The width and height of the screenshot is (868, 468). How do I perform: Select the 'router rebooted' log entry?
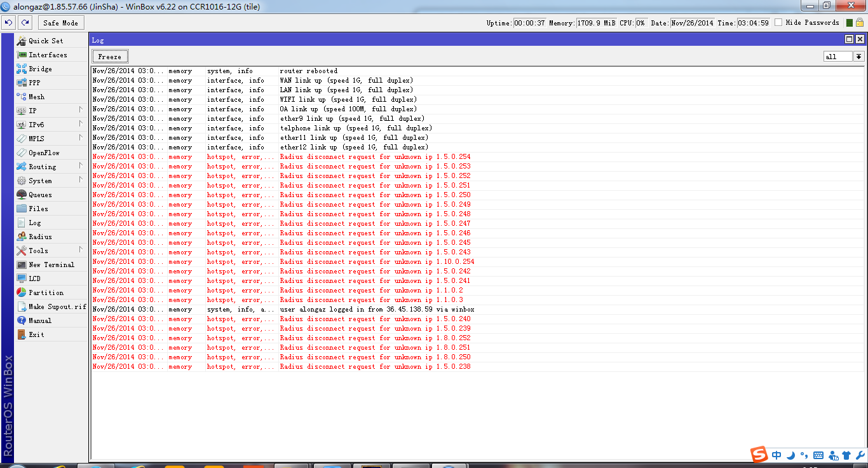477,71
